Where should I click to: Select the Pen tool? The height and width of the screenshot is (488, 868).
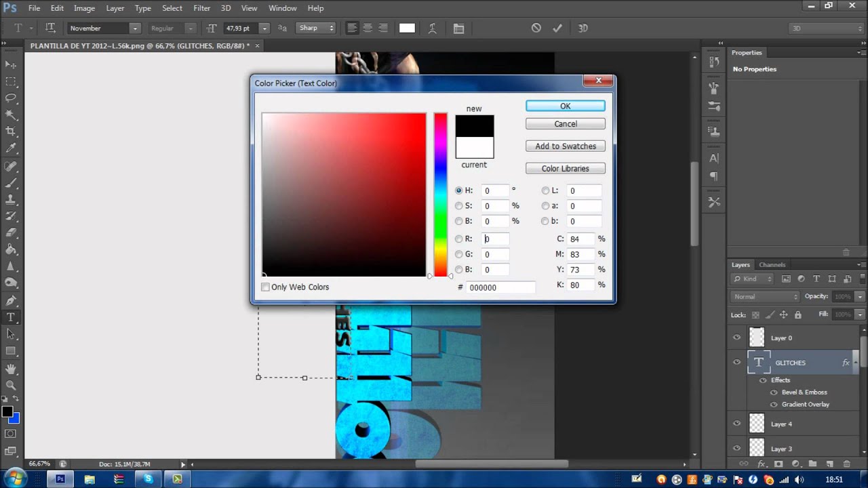click(11, 300)
